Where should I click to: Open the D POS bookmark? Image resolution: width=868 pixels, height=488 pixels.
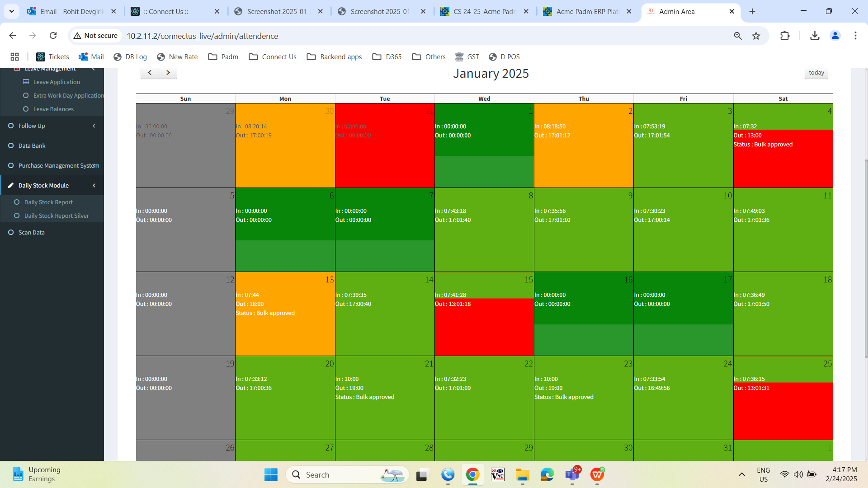pyautogui.click(x=504, y=57)
